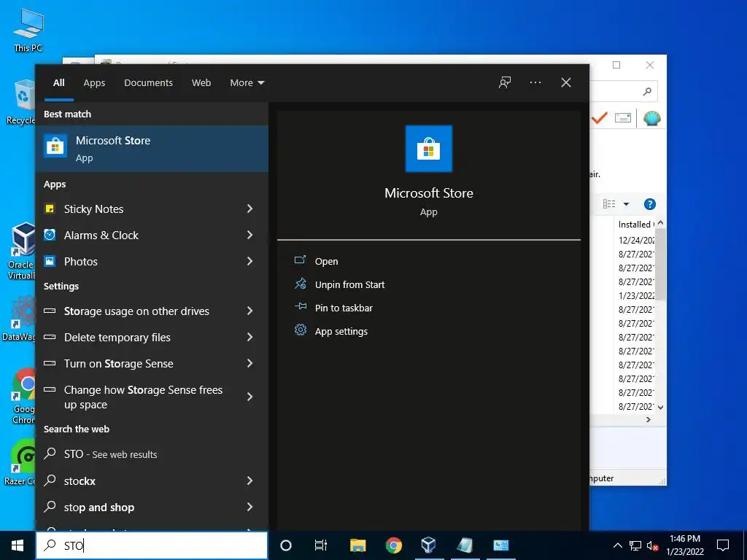Select the 12/24 date row in background window
Screen dimensions: 747x560
[635, 240]
